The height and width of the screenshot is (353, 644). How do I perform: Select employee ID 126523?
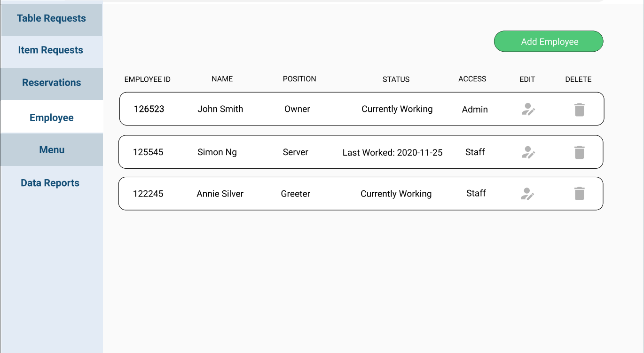pos(149,109)
